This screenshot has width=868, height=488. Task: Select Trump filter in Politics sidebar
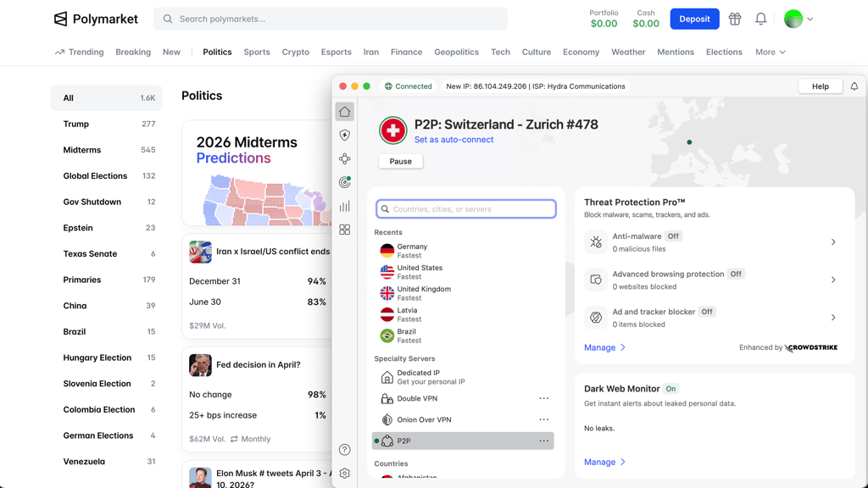tap(106, 124)
